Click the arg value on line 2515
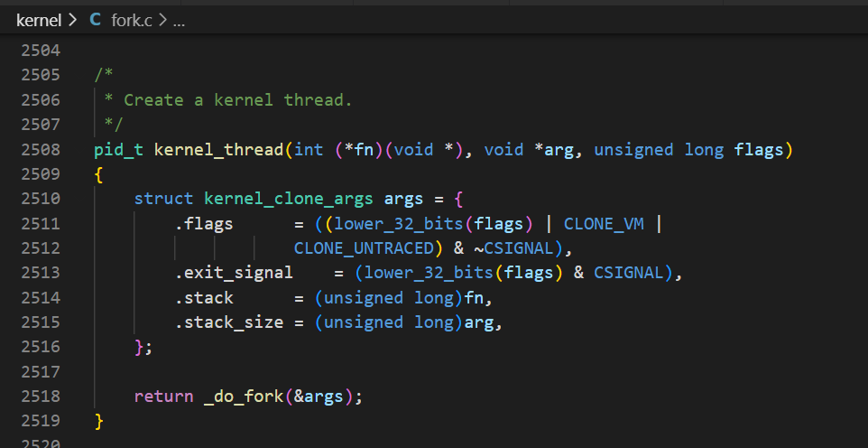 479,323
